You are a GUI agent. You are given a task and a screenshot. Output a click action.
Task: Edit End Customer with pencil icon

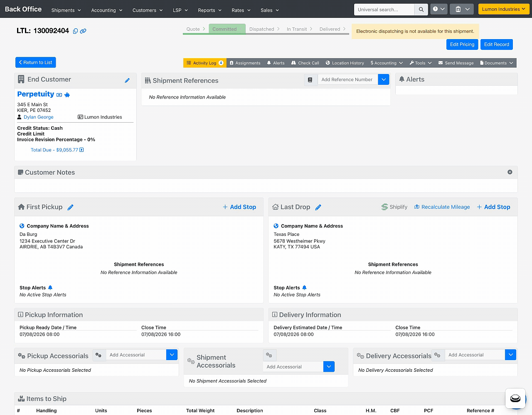coord(127,80)
